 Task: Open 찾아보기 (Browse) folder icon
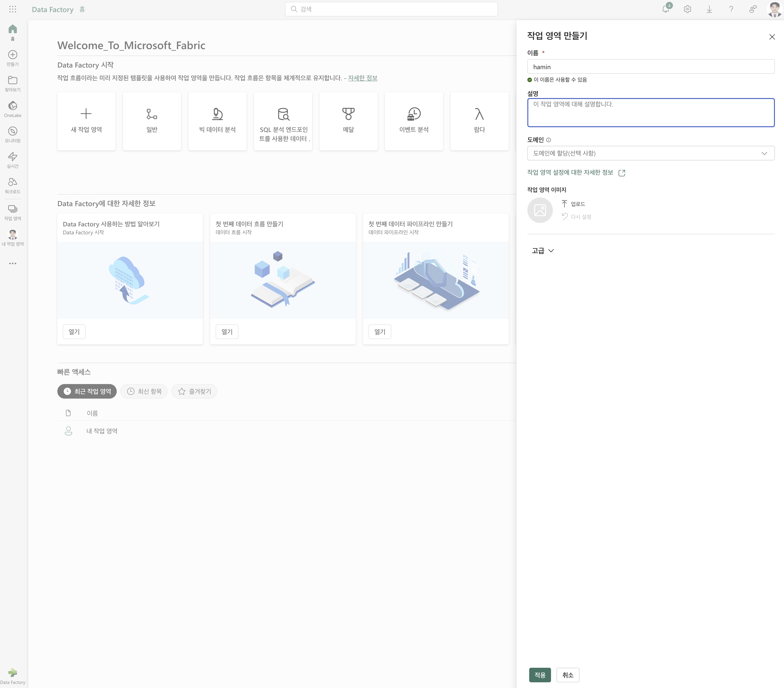pyautogui.click(x=13, y=83)
